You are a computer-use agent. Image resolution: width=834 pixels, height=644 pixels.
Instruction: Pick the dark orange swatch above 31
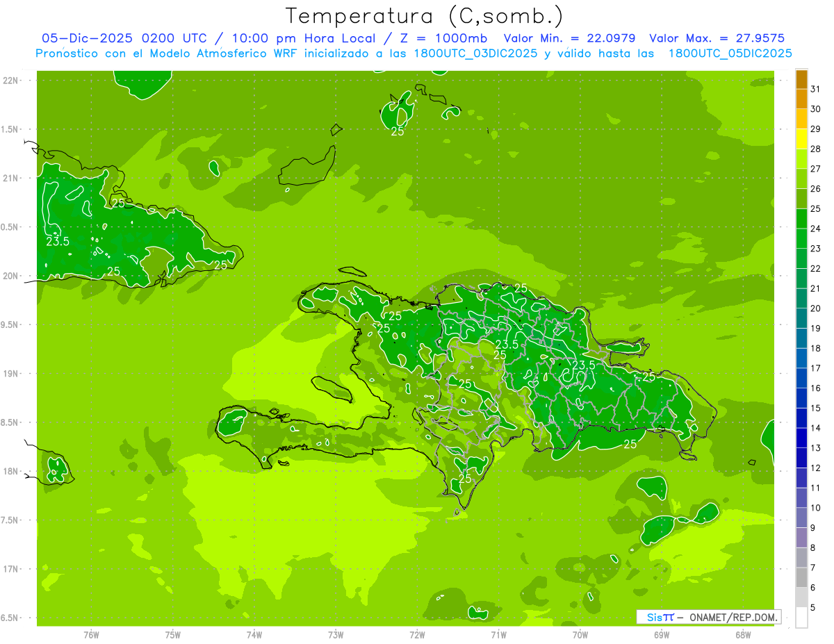[801, 79]
